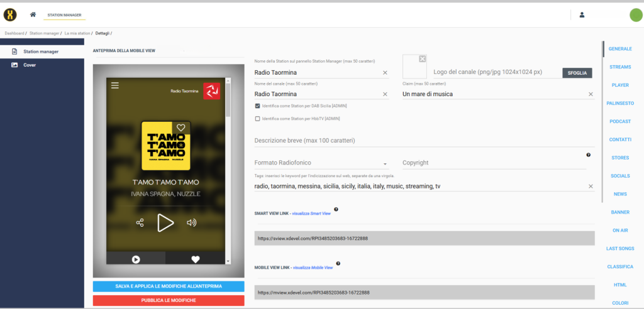Open the PLAYER section
The height and width of the screenshot is (309, 644).
tap(619, 85)
